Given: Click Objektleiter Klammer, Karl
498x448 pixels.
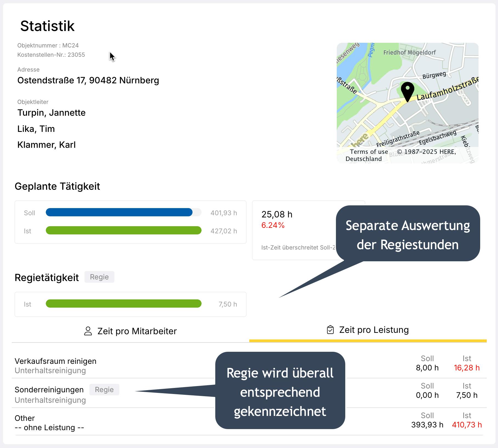Looking at the screenshot, I should tap(46, 145).
